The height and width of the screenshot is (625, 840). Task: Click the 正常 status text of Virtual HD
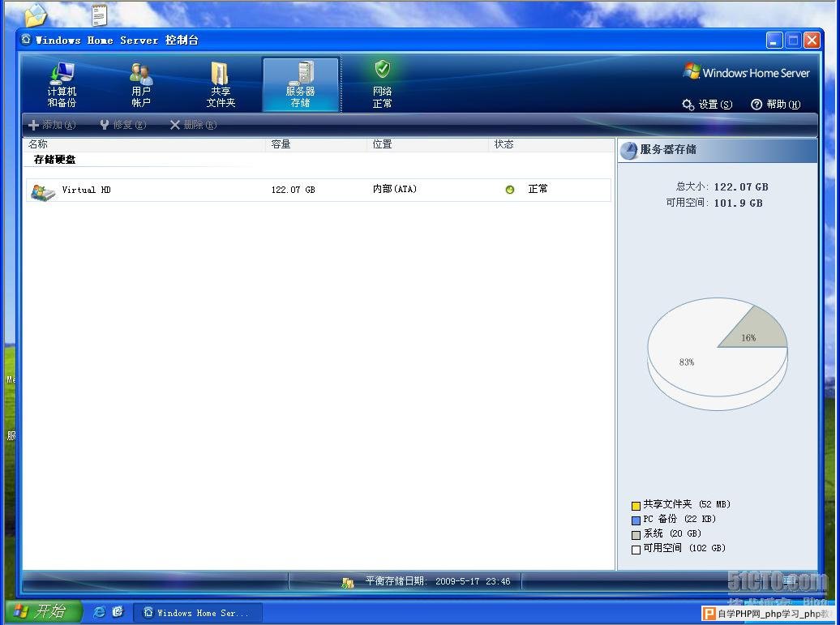click(538, 189)
